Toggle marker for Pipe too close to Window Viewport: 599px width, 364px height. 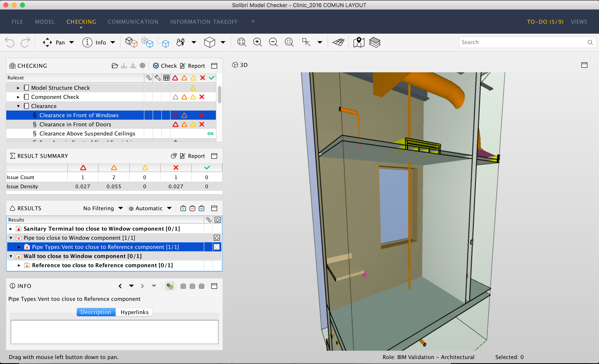[217, 238]
